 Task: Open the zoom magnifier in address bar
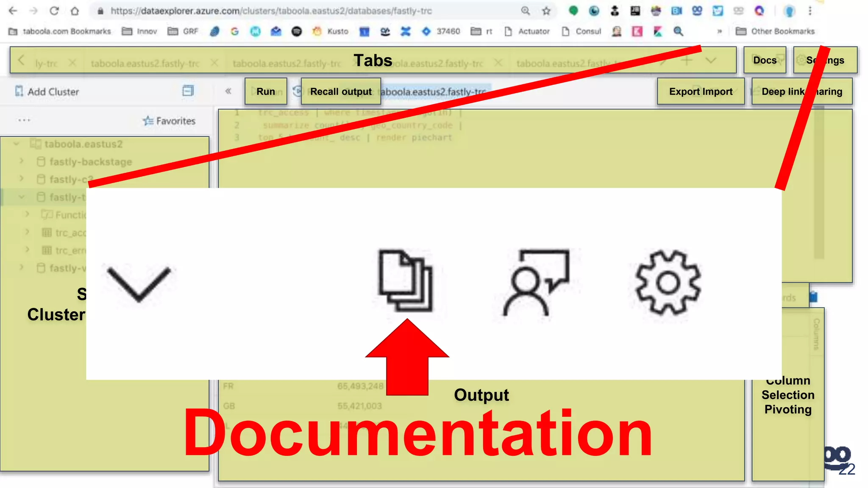pyautogui.click(x=526, y=11)
